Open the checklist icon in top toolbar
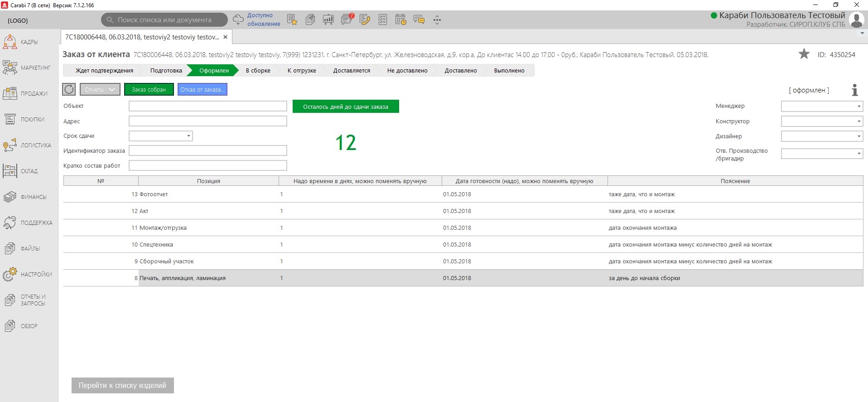868x402 pixels. pyautogui.click(x=383, y=19)
